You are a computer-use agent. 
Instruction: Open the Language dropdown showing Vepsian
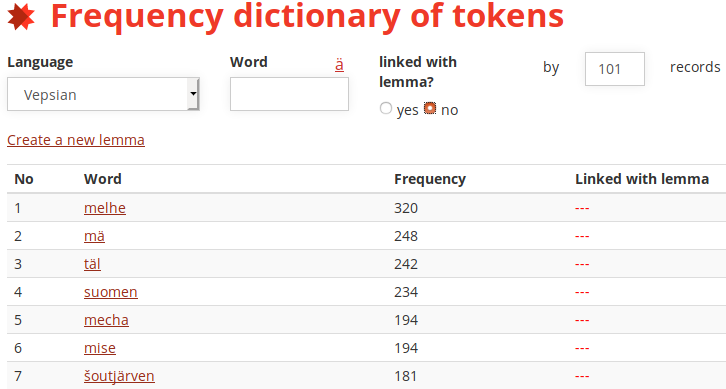click(103, 94)
